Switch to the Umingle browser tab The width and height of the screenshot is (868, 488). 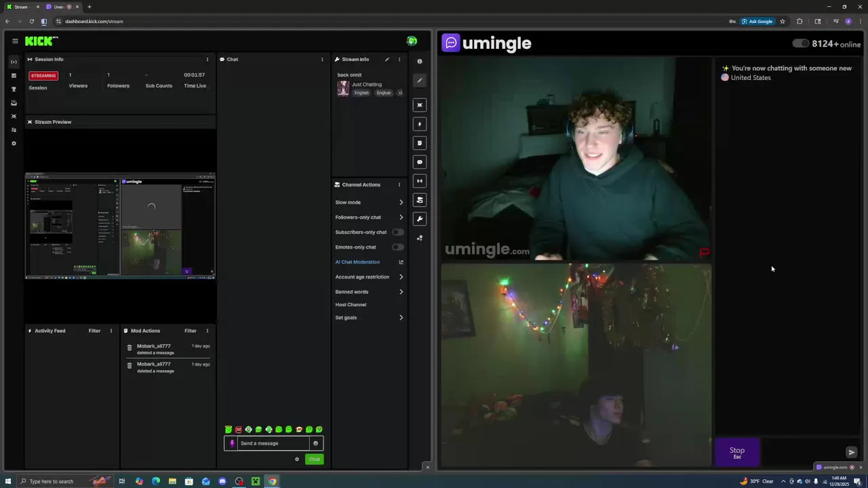(x=61, y=7)
